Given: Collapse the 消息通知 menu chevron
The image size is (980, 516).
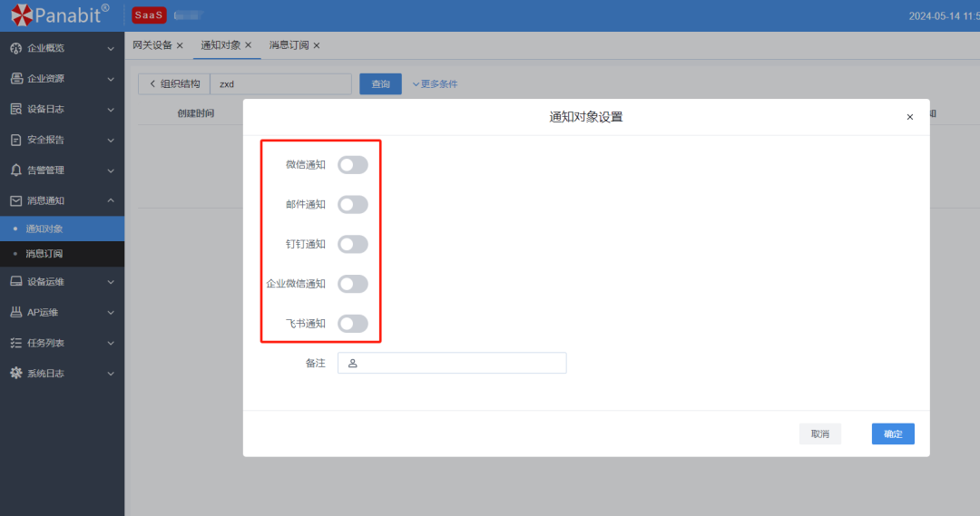Looking at the screenshot, I should 111,200.
